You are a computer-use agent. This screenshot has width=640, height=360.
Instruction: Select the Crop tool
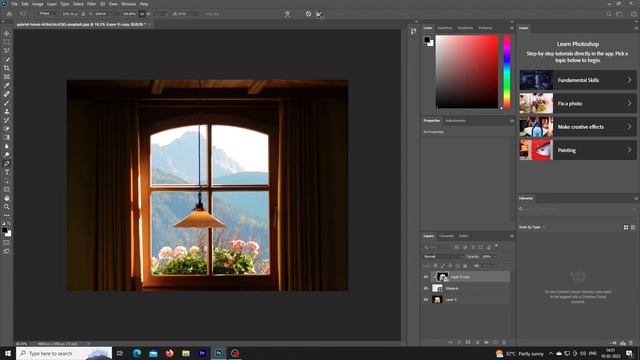click(x=7, y=68)
